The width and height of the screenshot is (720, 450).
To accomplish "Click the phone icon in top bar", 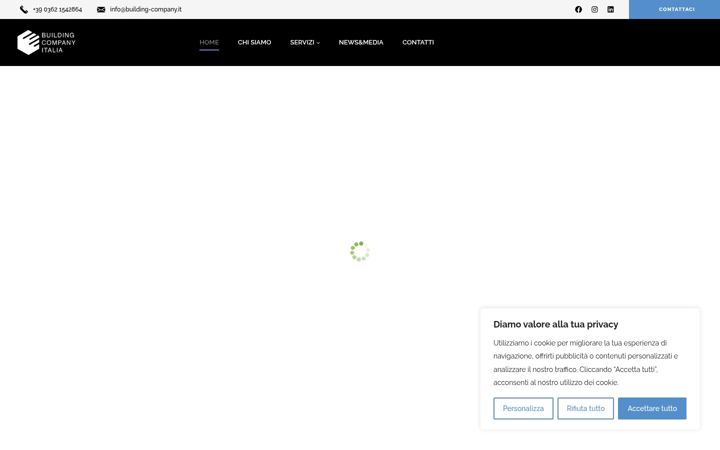I will pos(24,10).
